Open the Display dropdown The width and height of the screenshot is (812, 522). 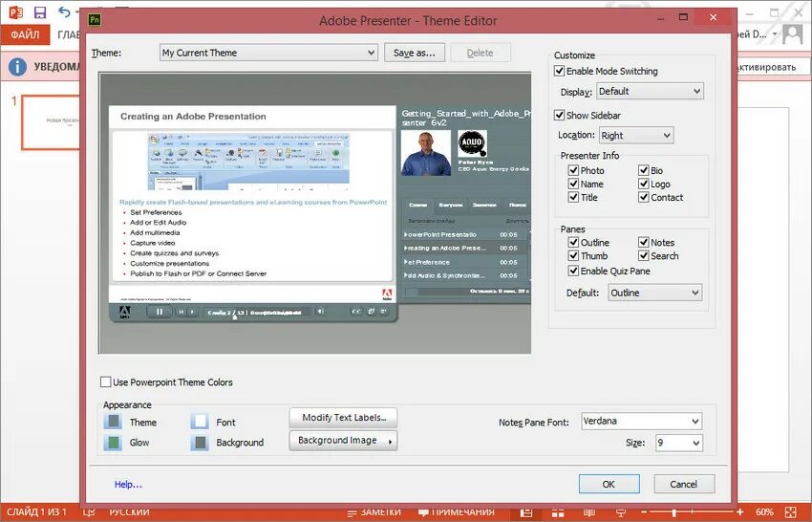point(650,91)
